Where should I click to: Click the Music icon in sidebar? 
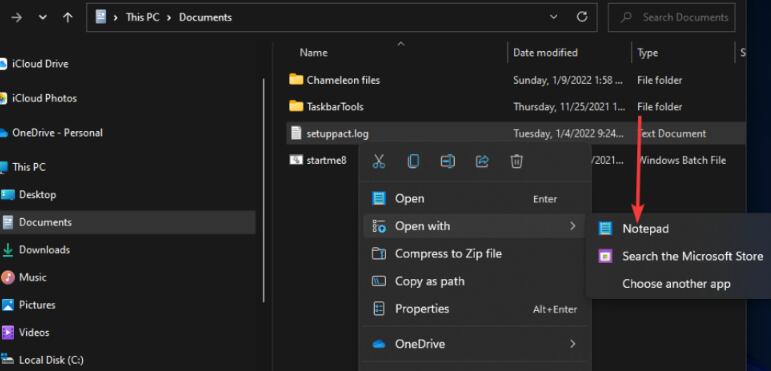coord(8,278)
